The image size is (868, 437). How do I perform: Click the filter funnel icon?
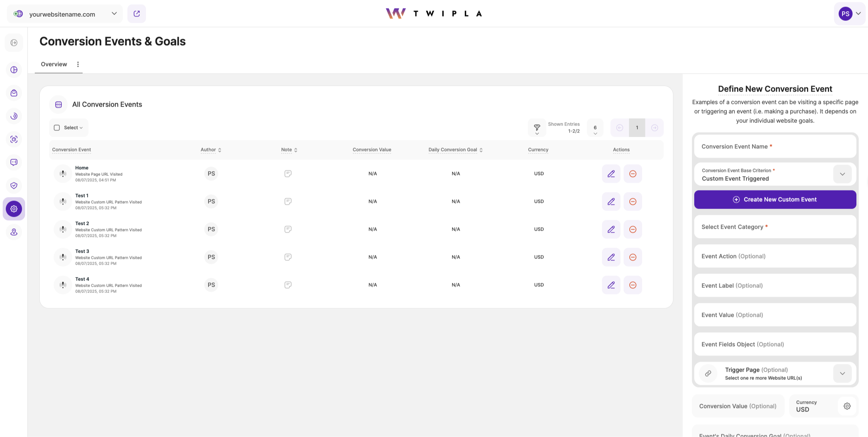[537, 128]
